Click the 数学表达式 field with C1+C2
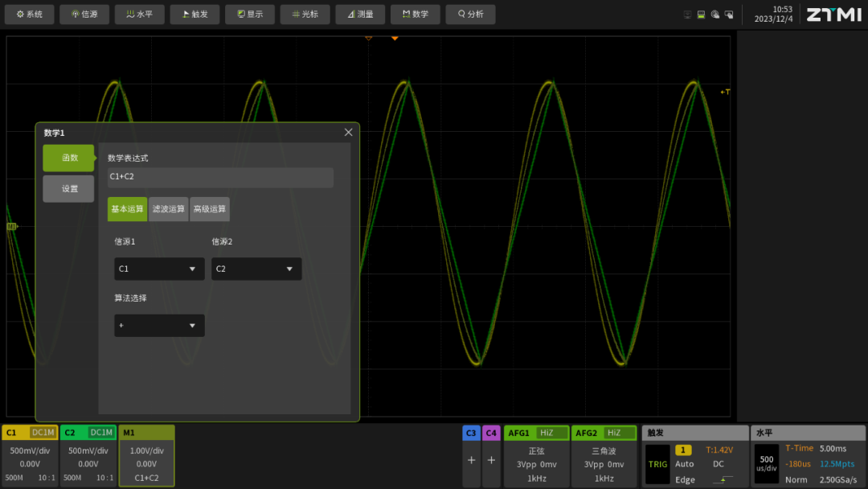 tap(220, 177)
